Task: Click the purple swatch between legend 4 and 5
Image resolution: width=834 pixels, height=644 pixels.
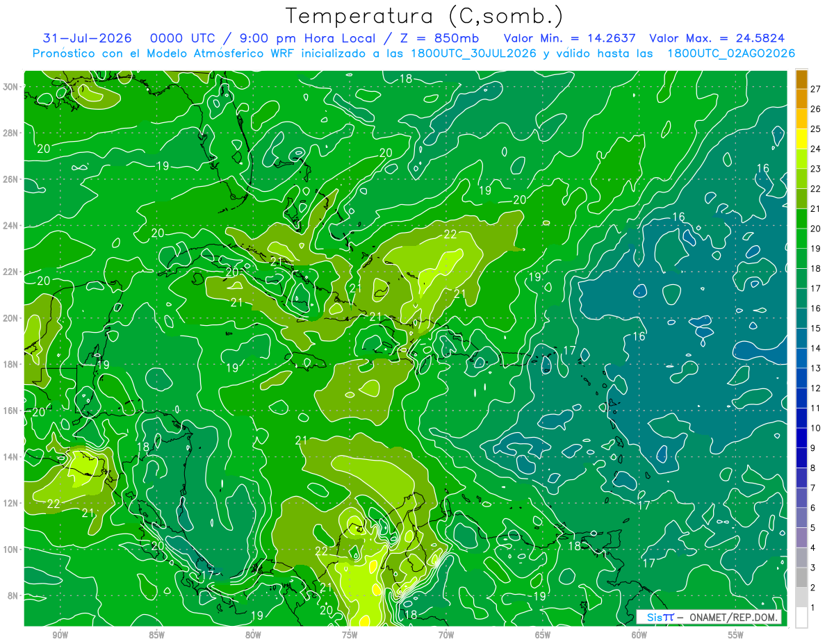Action: (801, 538)
